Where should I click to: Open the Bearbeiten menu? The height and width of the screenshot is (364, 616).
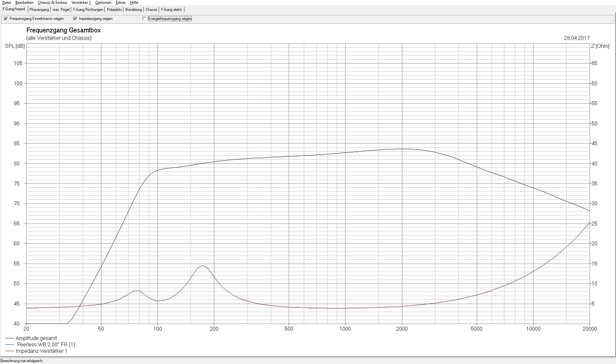24,3
